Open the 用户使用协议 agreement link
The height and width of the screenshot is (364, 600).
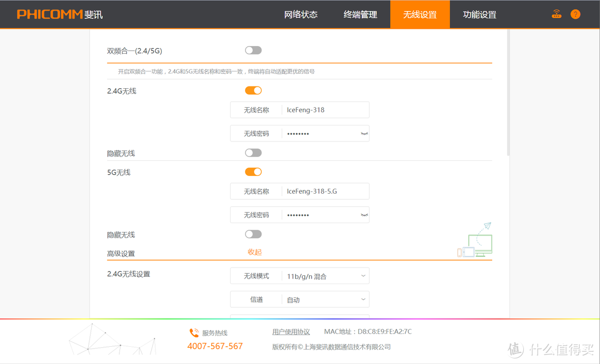click(291, 331)
